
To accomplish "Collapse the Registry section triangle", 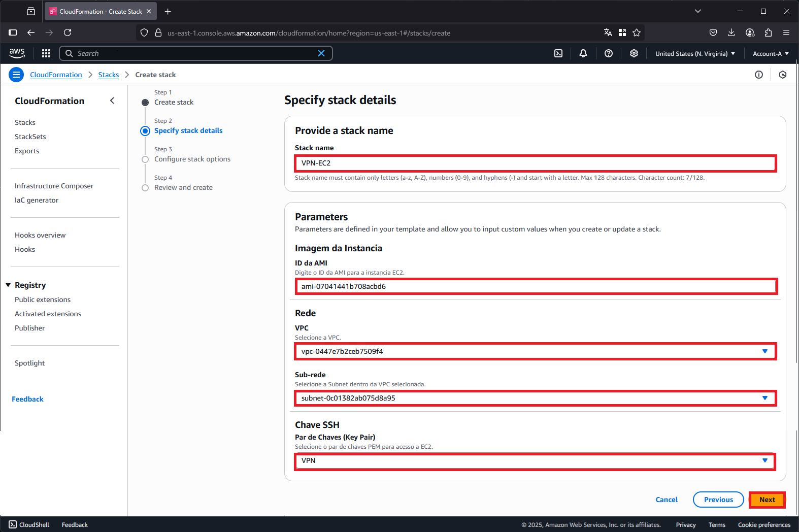I will tap(8, 285).
